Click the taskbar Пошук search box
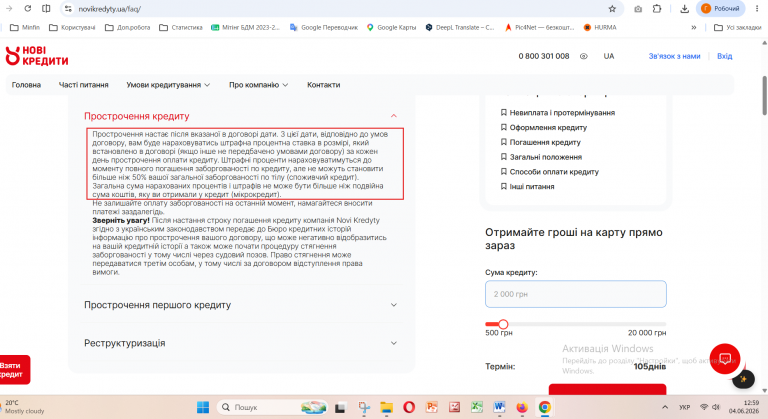The width and height of the screenshot is (768, 419). click(x=272, y=407)
